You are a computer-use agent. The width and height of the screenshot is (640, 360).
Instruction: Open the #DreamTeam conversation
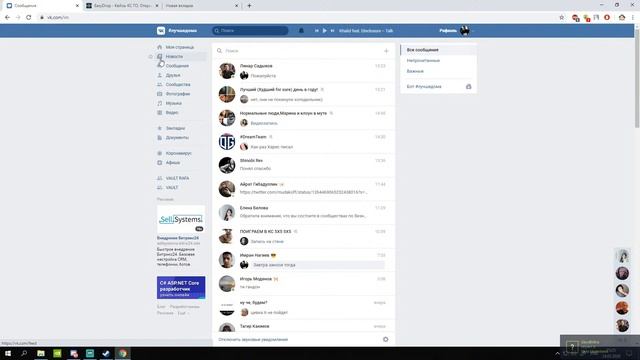click(x=303, y=142)
